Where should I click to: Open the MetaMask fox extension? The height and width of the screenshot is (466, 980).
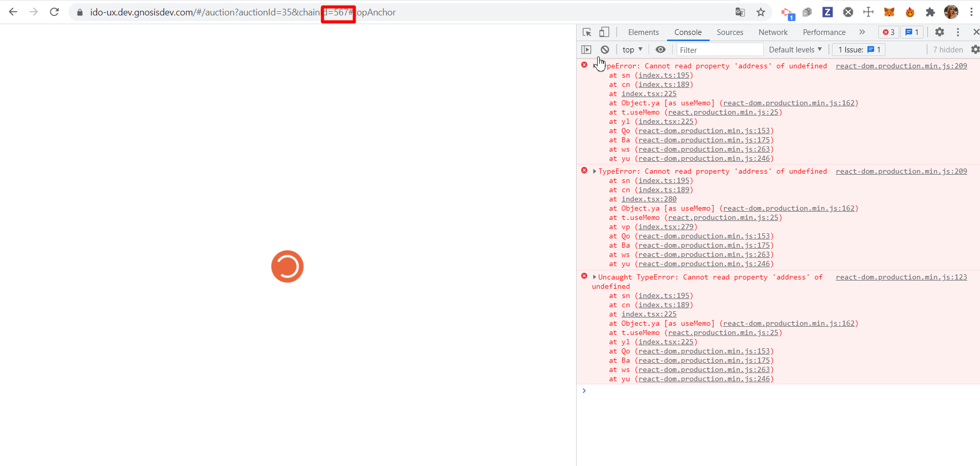(x=889, y=12)
